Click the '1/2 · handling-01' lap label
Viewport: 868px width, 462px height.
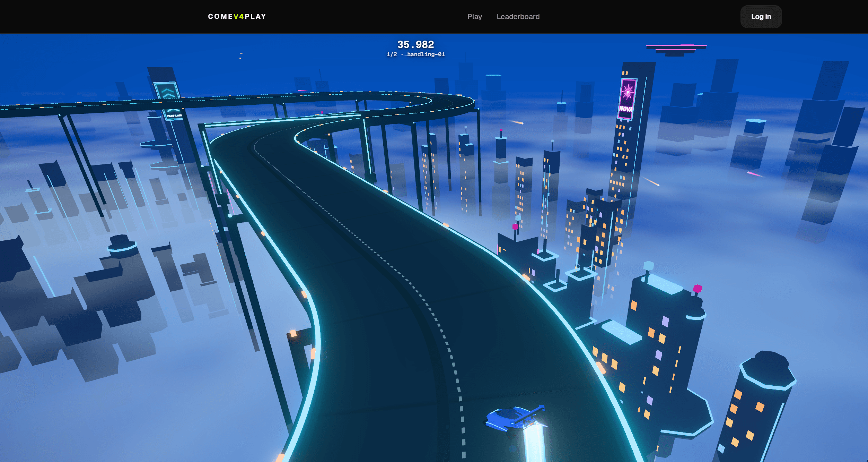pyautogui.click(x=415, y=54)
